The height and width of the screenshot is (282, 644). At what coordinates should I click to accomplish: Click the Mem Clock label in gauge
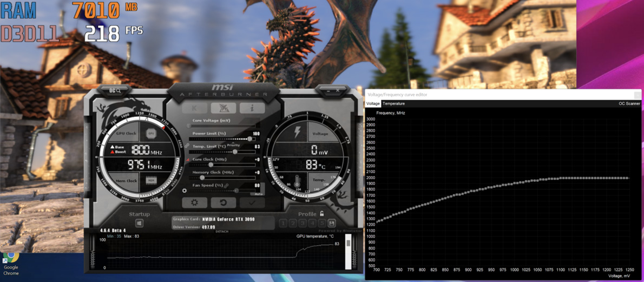(x=126, y=180)
